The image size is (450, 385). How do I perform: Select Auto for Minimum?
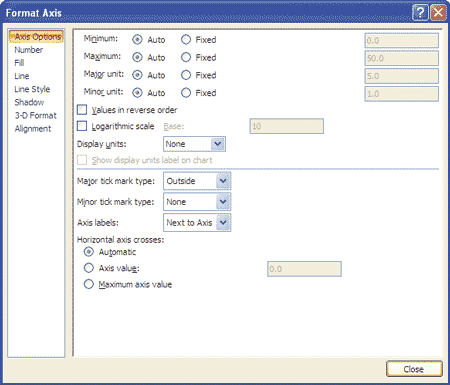137,40
